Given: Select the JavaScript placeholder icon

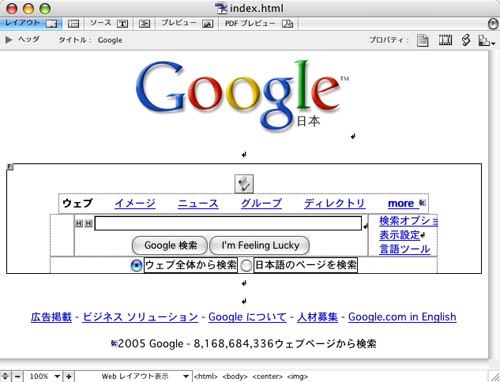Looking at the screenshot, I should coord(244,184).
